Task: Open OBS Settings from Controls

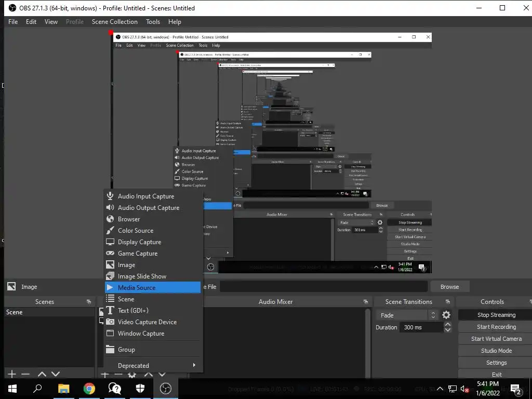Action: coord(496,363)
